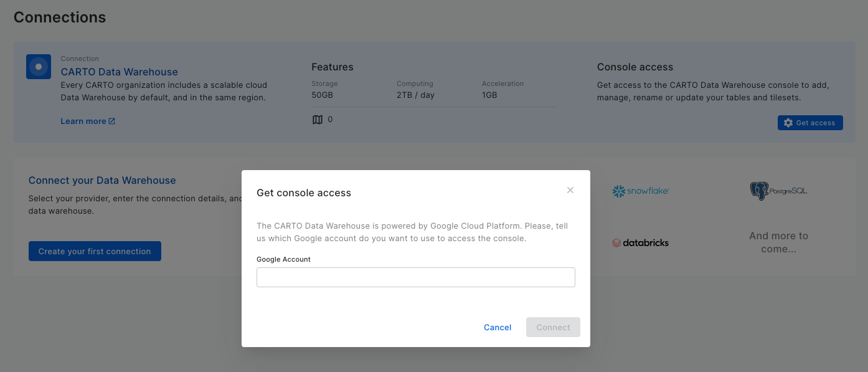
Task: Click the gear icon in Get access
Action: coord(788,123)
